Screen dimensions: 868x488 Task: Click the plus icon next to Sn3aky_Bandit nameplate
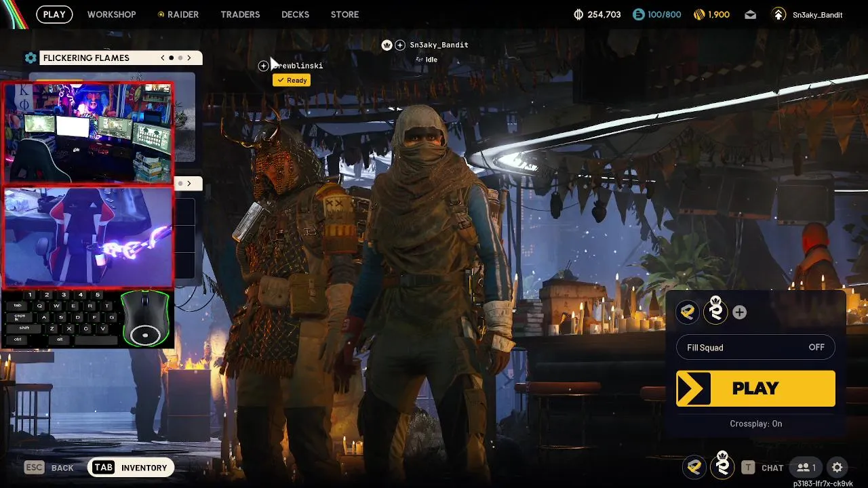pos(400,45)
